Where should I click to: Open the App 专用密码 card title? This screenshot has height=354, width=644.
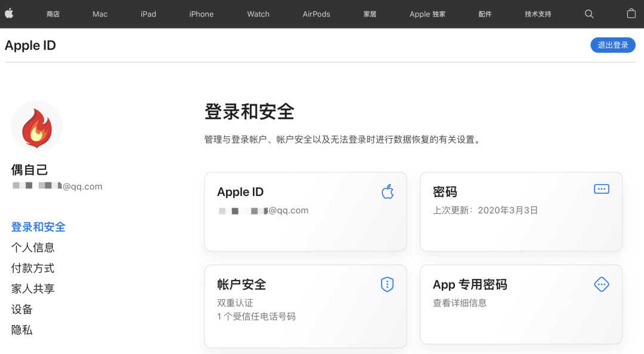click(x=470, y=284)
